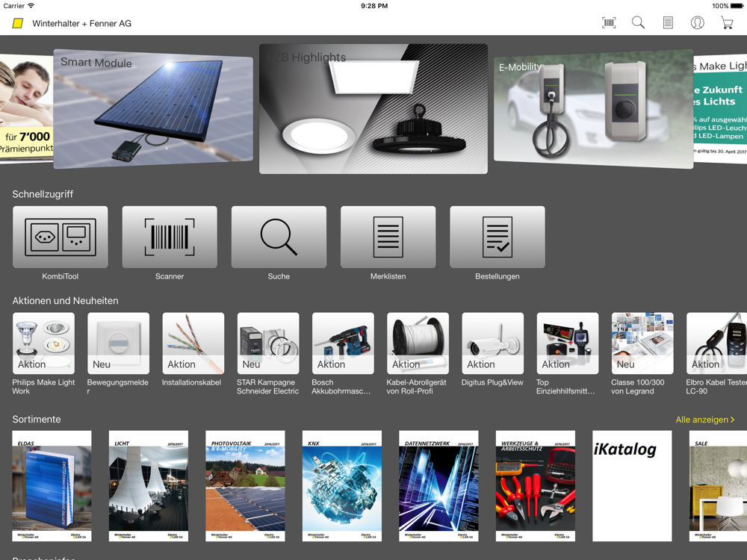Open Top Einziehhilfsmittel promotion tile
Viewport: 747px width, 560px height.
(x=568, y=343)
